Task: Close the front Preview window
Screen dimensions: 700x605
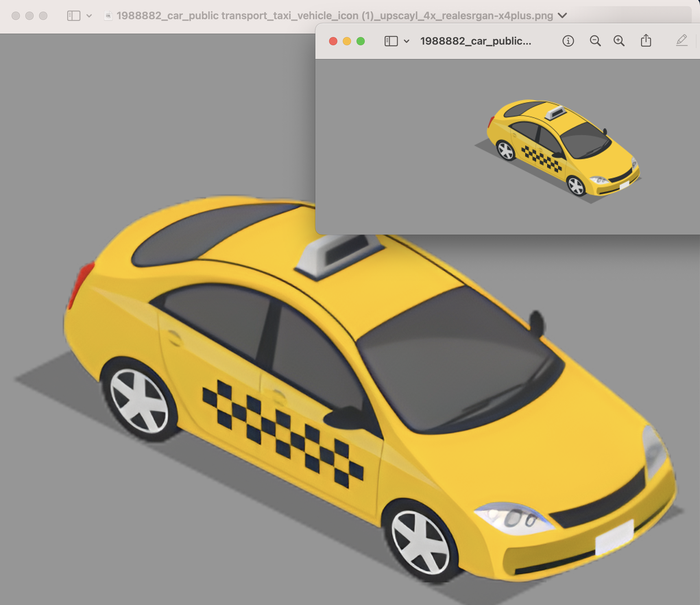Action: [x=333, y=41]
